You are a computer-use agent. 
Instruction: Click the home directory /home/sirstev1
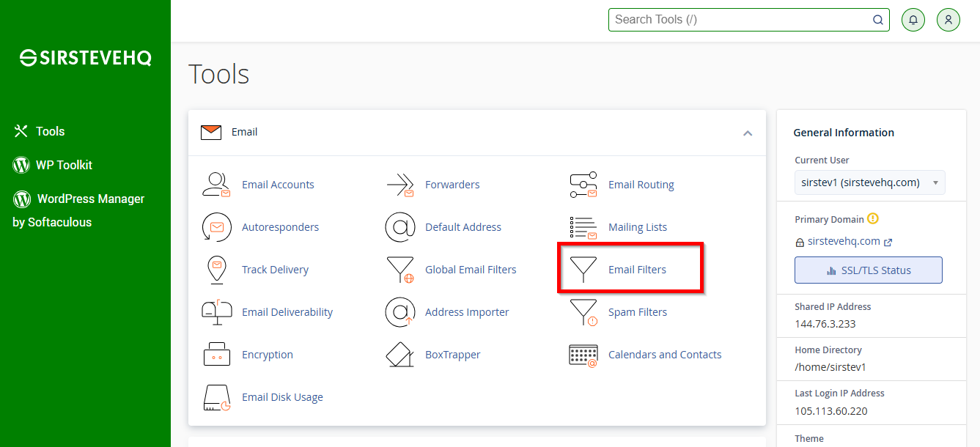coord(830,367)
